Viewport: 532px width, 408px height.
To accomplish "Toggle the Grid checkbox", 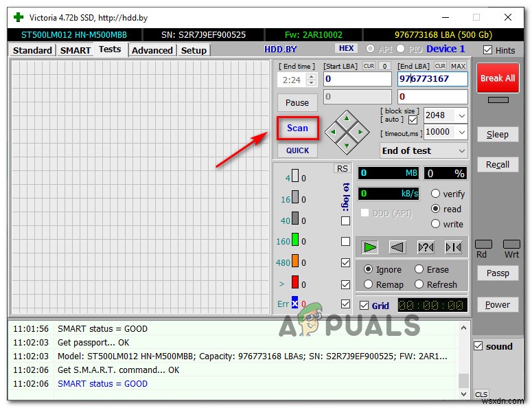I will pyautogui.click(x=364, y=305).
